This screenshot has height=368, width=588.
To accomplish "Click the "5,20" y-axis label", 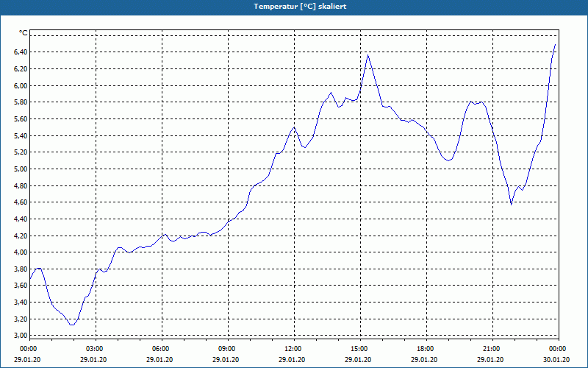I will 21,152.
